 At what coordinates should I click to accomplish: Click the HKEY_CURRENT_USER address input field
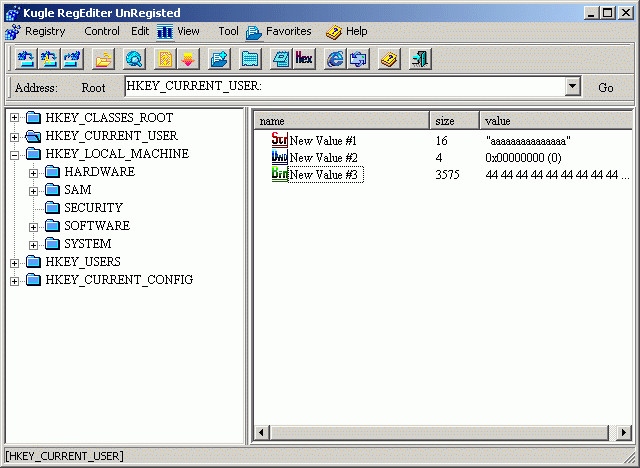(x=345, y=86)
